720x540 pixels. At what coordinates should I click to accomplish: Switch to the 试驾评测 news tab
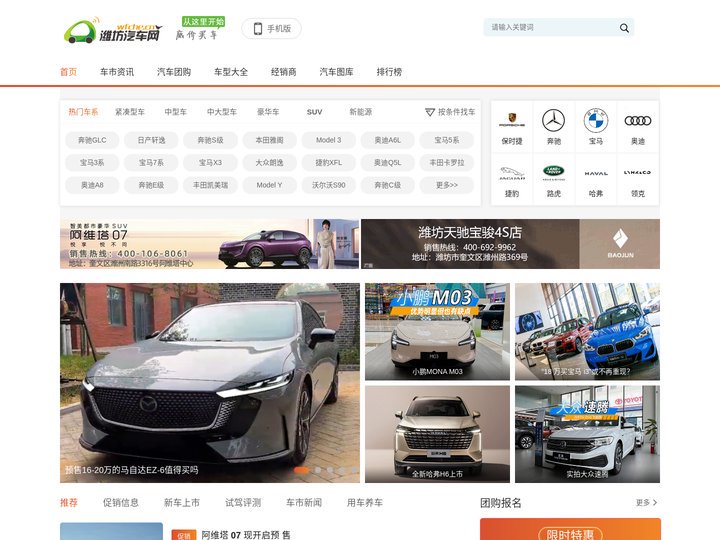243,503
